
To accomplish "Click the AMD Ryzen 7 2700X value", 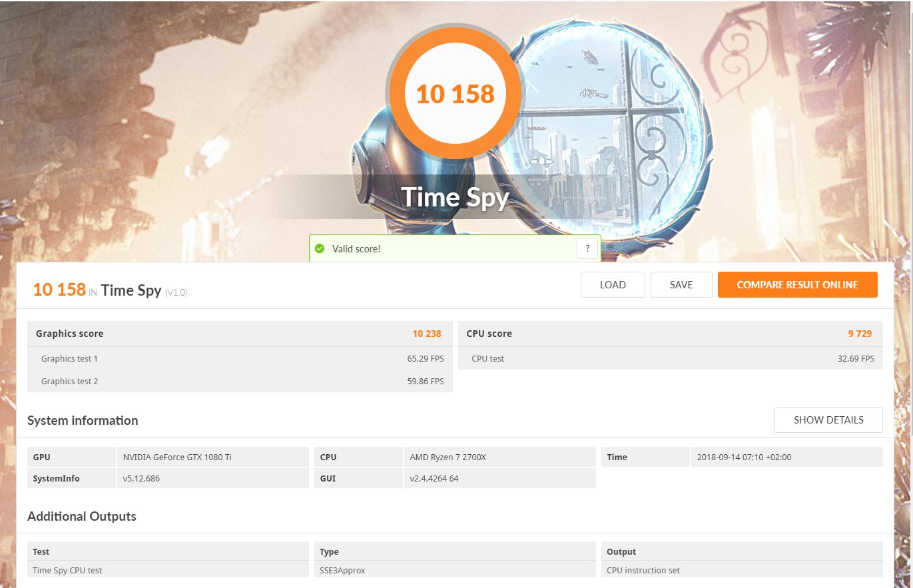I will [448, 457].
